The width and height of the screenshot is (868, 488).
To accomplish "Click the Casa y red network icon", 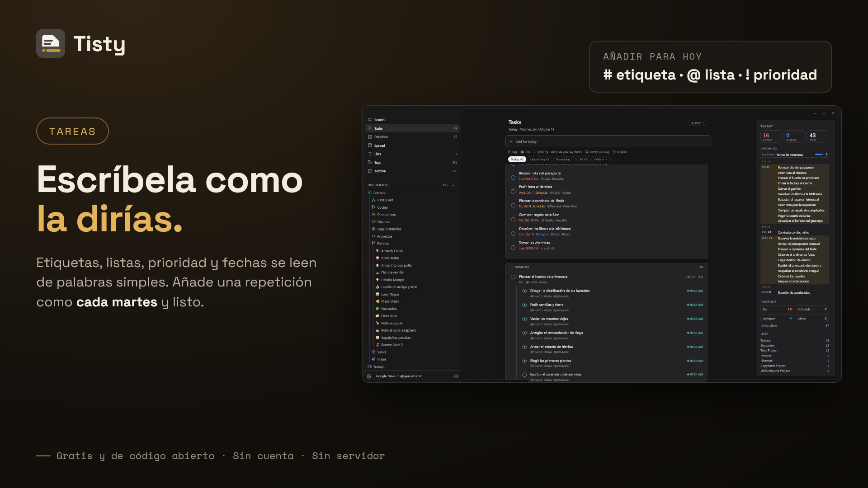I will click(x=373, y=200).
